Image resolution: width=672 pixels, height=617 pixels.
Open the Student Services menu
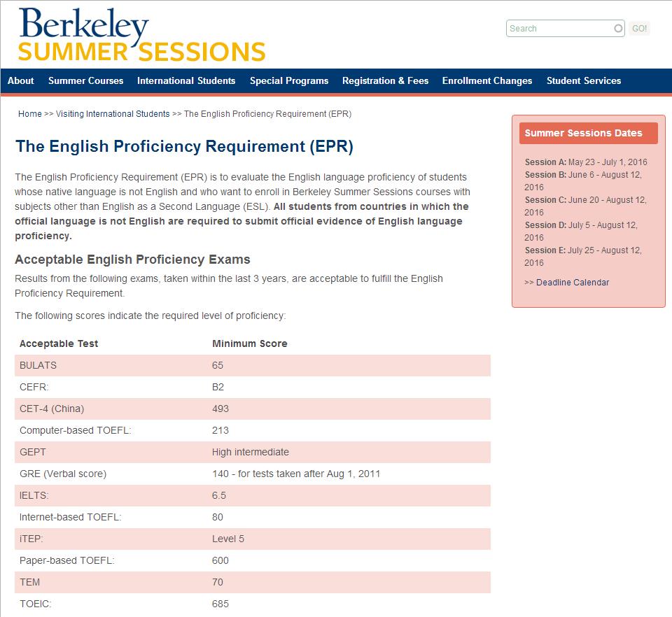584,80
